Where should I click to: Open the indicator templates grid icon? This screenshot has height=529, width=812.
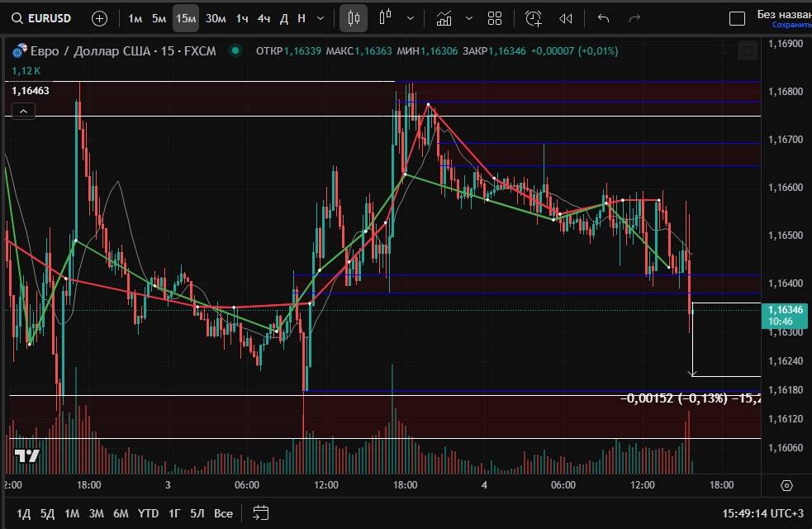[x=495, y=18]
